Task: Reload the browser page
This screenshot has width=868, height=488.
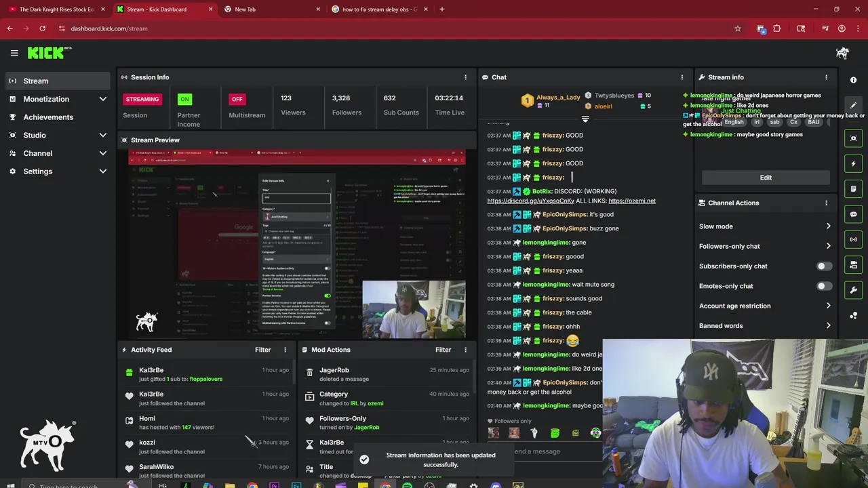Action: point(42,28)
